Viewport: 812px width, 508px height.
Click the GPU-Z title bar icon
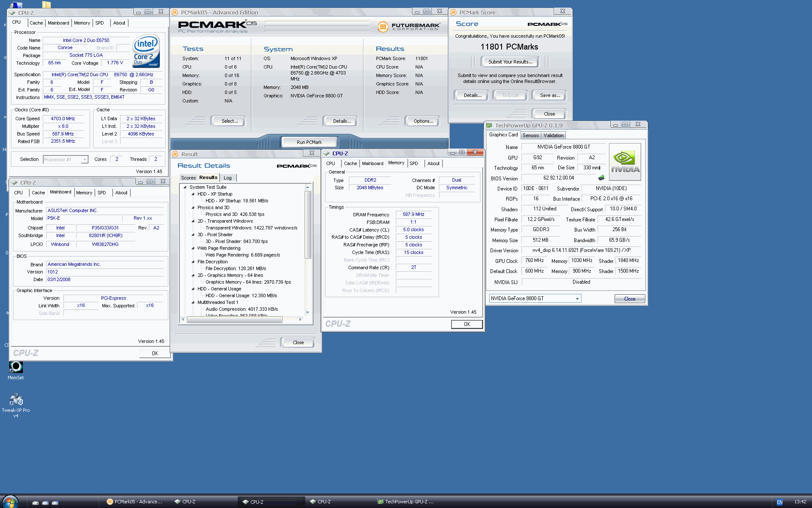coord(489,125)
